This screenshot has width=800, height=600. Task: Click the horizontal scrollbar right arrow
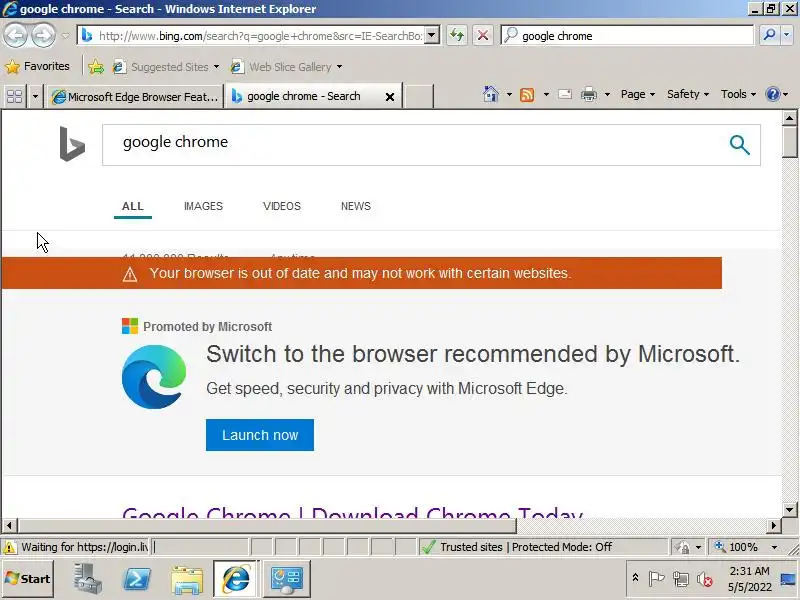773,525
